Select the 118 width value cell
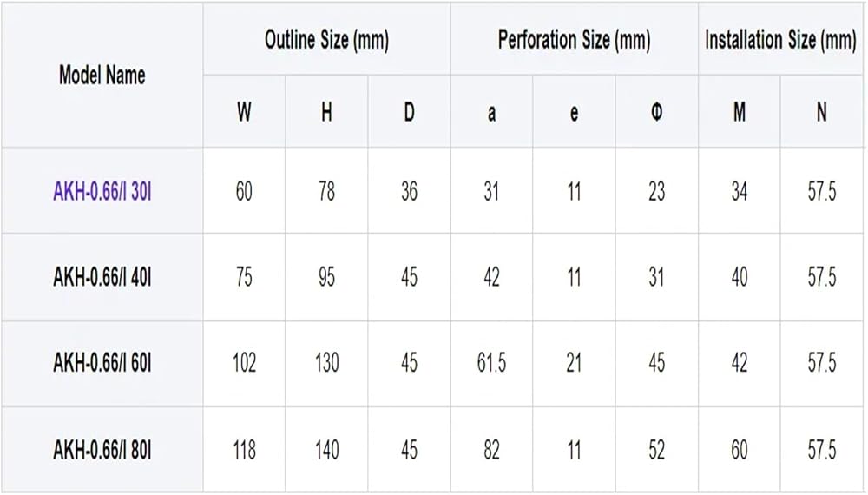Viewport: 868px width, 495px height. [244, 449]
